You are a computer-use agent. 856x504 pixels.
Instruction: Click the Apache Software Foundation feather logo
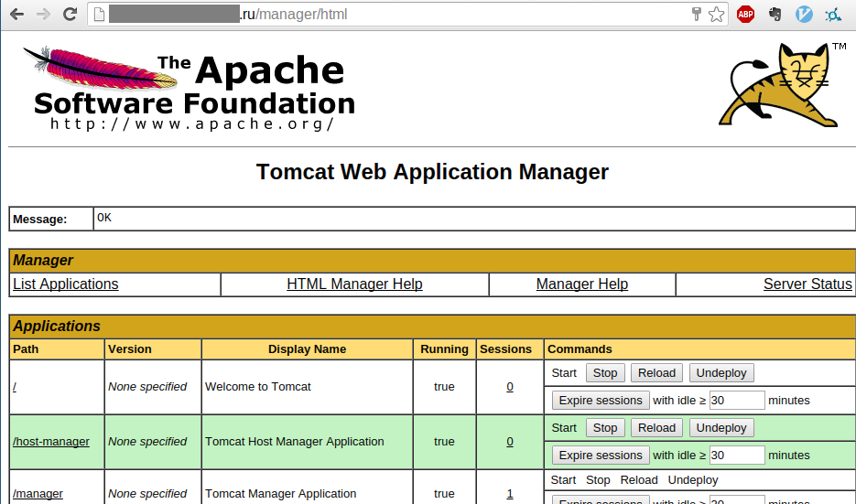189,89
